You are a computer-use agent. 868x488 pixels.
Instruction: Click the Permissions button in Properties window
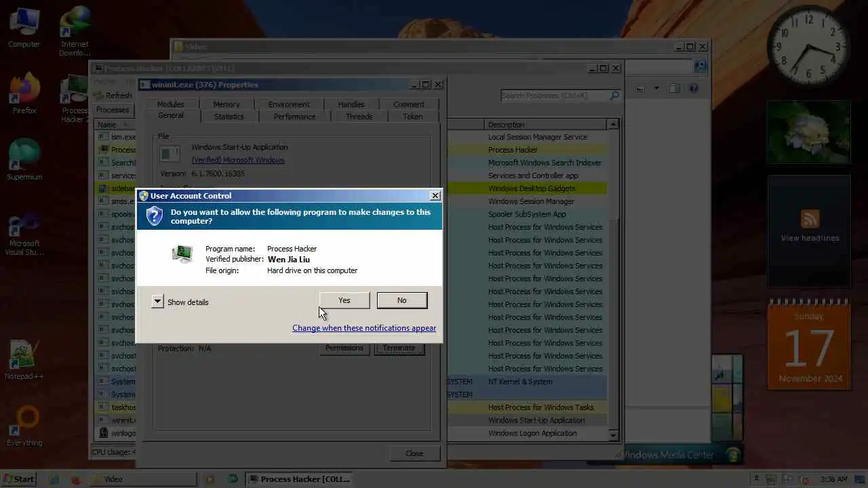coord(344,348)
